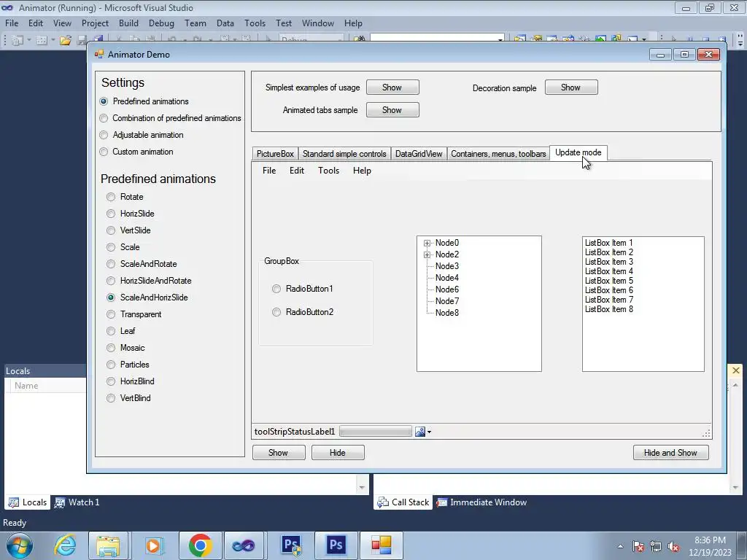The image size is (747, 560).
Task: Switch to the DataGridView tab
Action: point(419,154)
